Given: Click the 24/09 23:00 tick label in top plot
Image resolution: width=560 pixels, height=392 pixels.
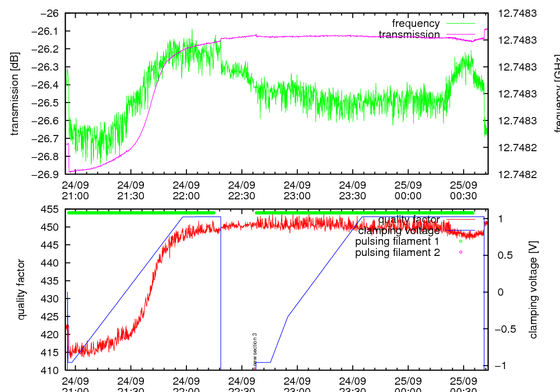Looking at the screenshot, I should tap(297, 190).
